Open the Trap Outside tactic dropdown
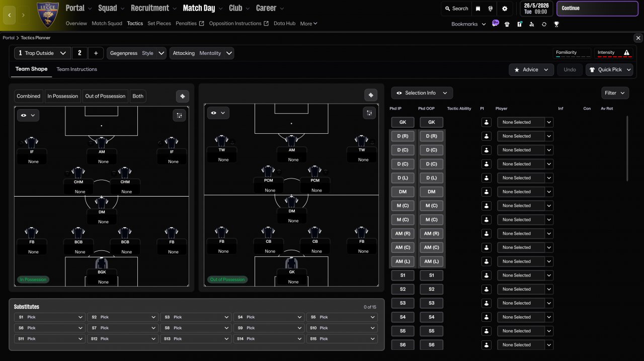Viewport: 644px width, 361px height. (42, 53)
